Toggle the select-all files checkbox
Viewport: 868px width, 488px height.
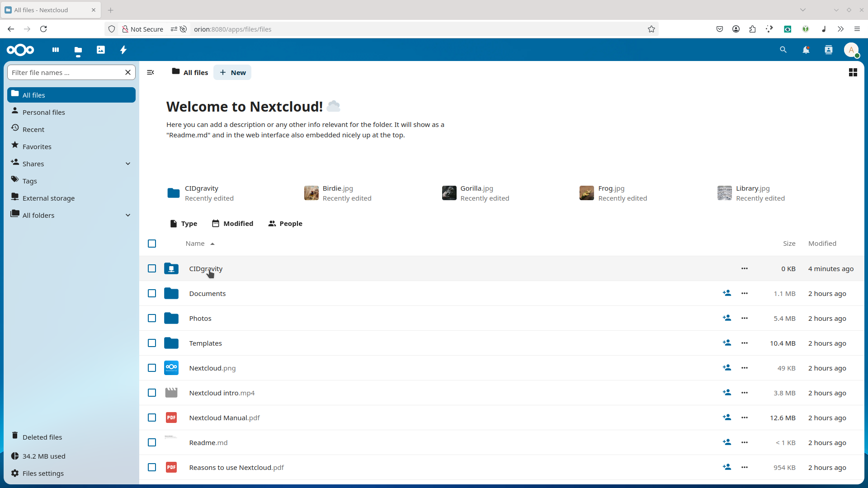(x=152, y=244)
